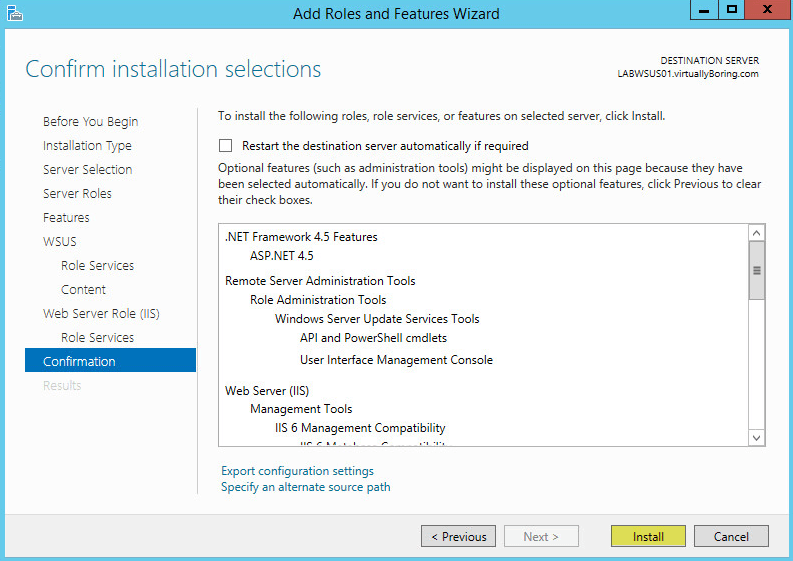Cancel the wizard

point(731,536)
